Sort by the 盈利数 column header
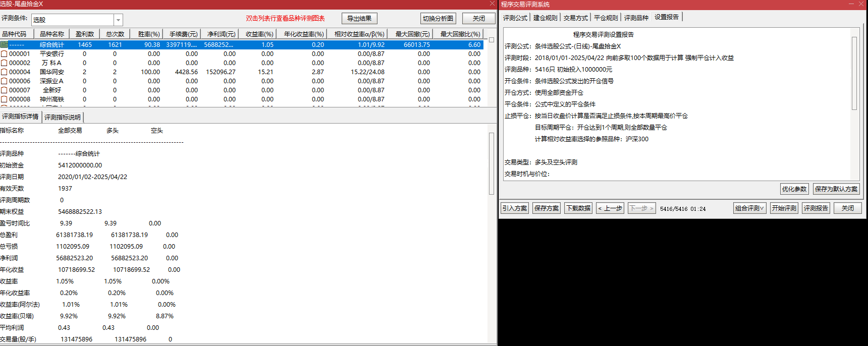Image resolution: width=868 pixels, height=346 pixels. click(85, 34)
